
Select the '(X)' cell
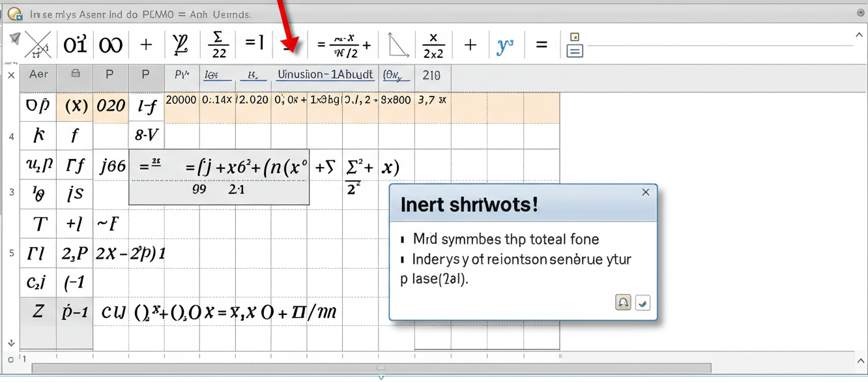[76, 106]
